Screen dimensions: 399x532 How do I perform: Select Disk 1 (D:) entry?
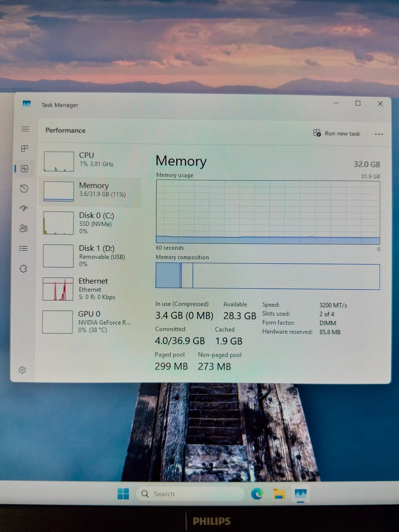(x=91, y=256)
